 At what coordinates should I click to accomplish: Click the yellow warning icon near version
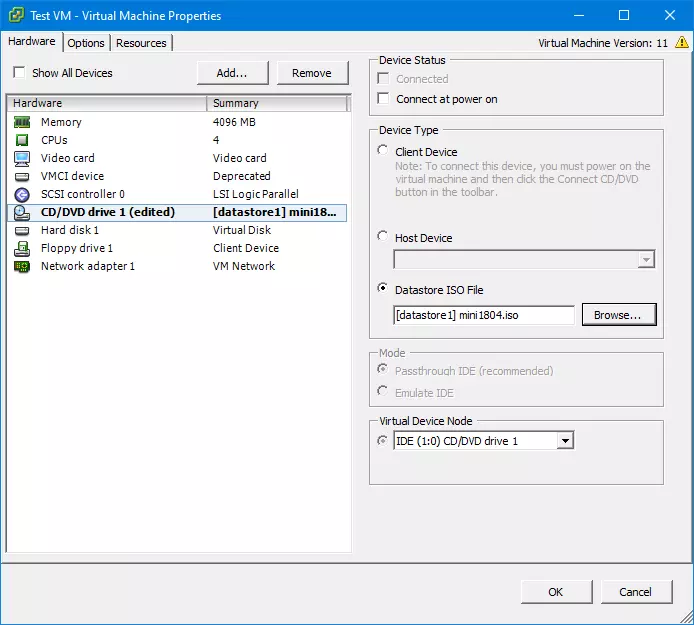(682, 43)
